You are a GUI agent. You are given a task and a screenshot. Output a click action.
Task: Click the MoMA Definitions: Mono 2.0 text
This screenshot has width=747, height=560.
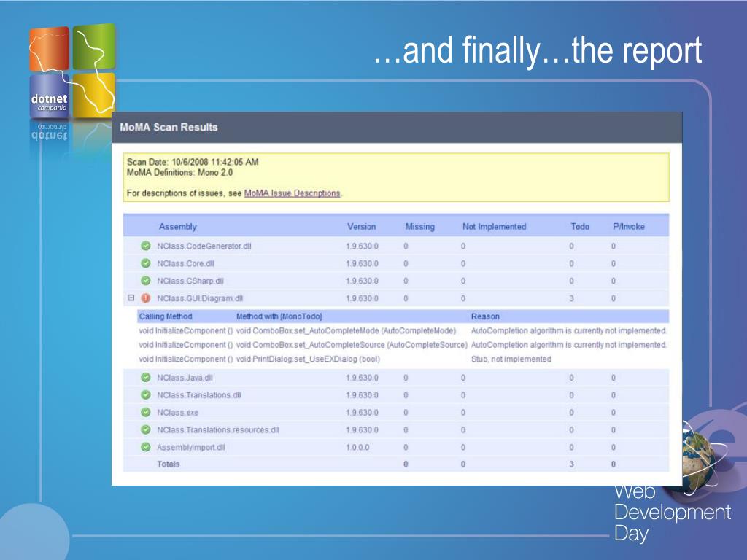[179, 172]
